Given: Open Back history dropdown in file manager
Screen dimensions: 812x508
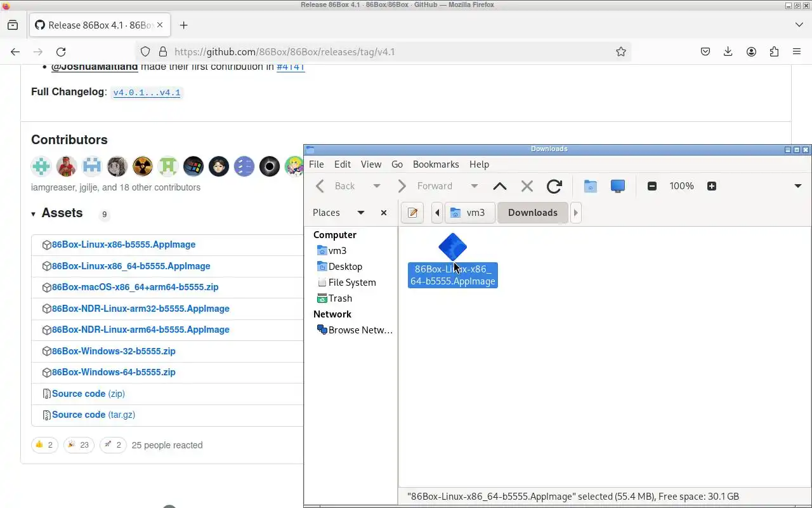Looking at the screenshot, I should point(376,186).
